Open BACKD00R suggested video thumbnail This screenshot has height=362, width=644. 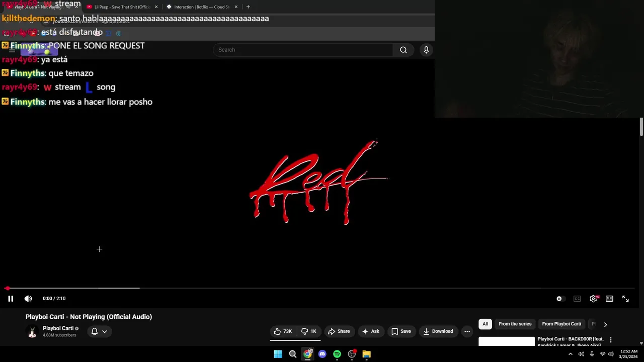tap(507, 341)
